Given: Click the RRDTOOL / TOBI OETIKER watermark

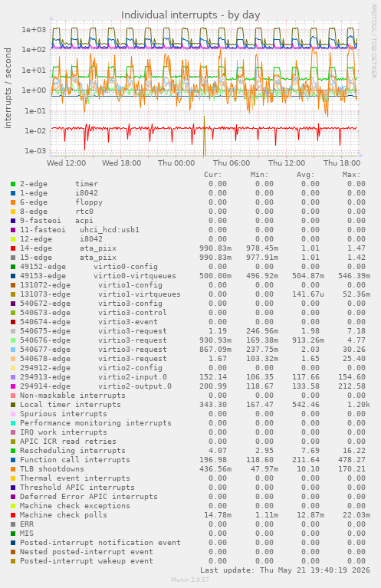Looking at the screenshot, I should [373, 41].
